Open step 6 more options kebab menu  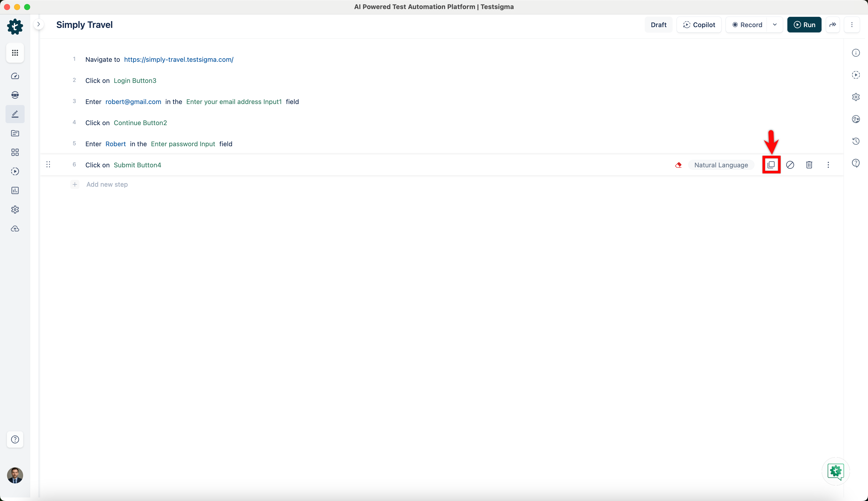(x=828, y=165)
